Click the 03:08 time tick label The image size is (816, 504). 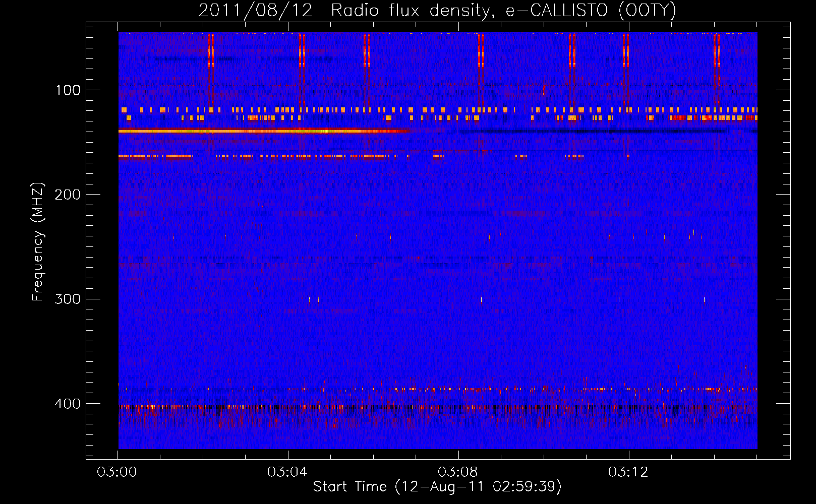(x=458, y=472)
